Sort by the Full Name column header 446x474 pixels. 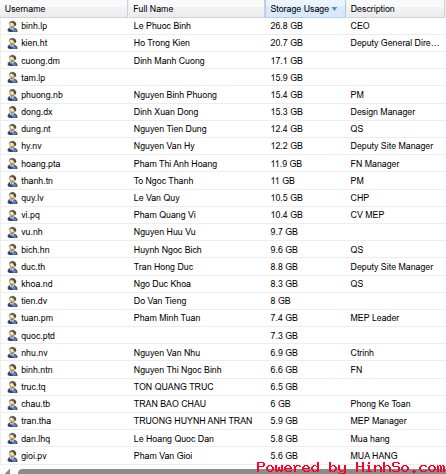point(196,9)
